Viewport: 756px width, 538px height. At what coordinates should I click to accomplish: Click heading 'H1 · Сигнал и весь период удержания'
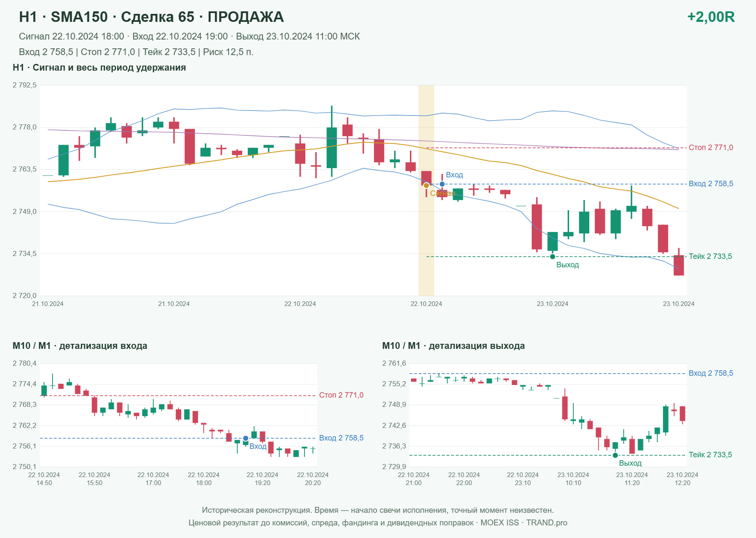tap(99, 68)
